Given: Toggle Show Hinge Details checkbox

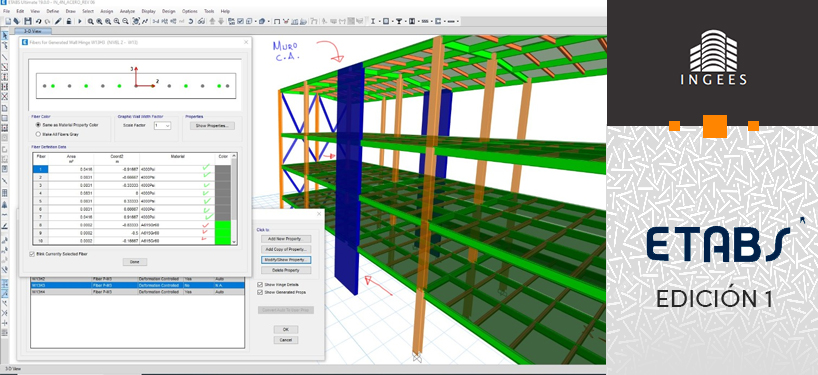Looking at the screenshot, I should tap(260, 285).
